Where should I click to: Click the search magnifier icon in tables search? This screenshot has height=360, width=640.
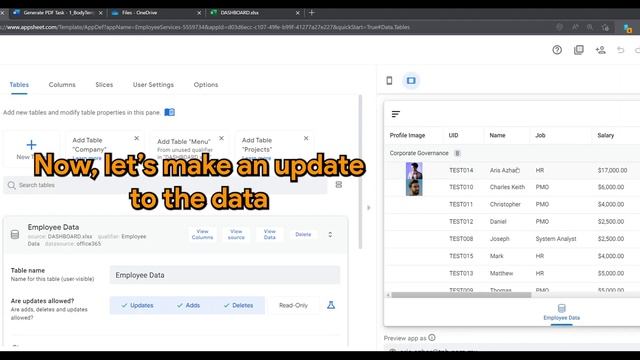11,185
